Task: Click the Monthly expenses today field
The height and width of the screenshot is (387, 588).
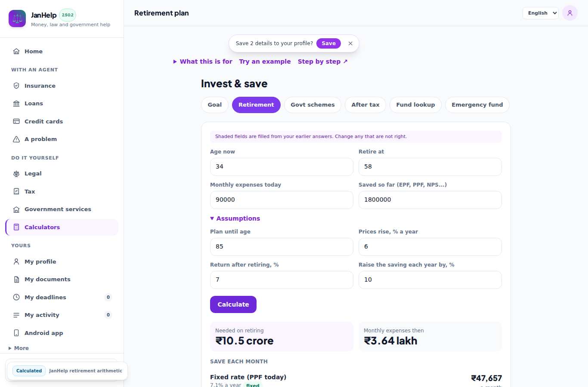Action: coord(282,200)
